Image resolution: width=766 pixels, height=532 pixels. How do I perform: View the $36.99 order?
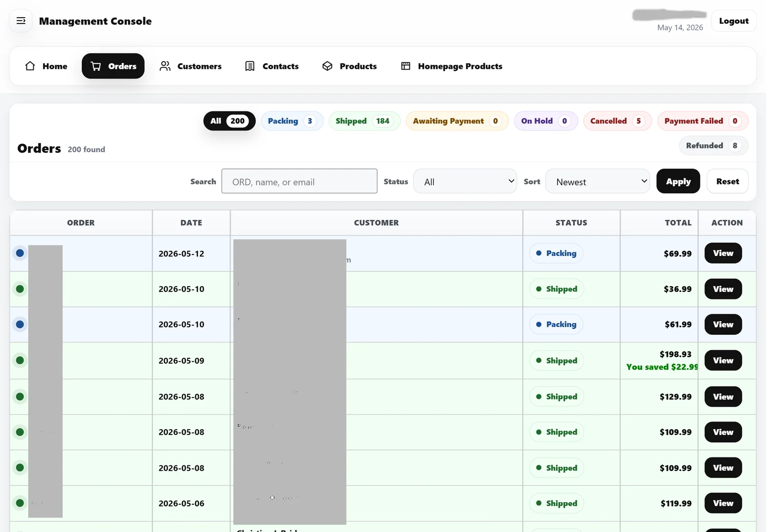(723, 289)
